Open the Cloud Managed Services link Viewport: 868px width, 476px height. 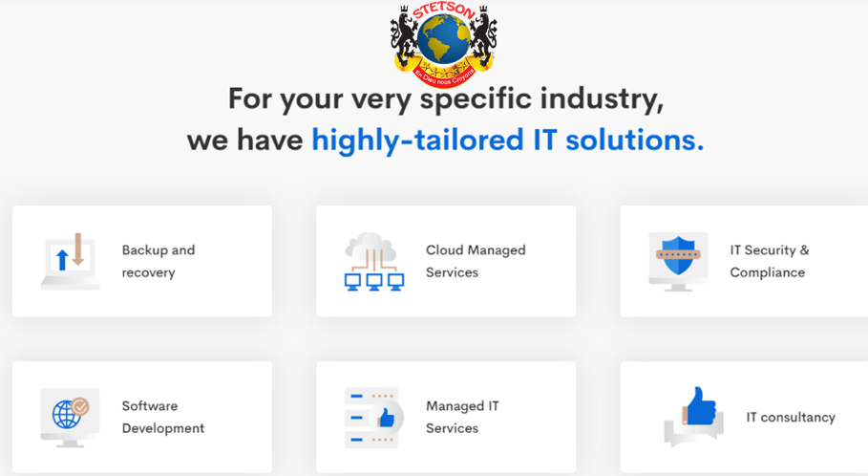click(475, 261)
